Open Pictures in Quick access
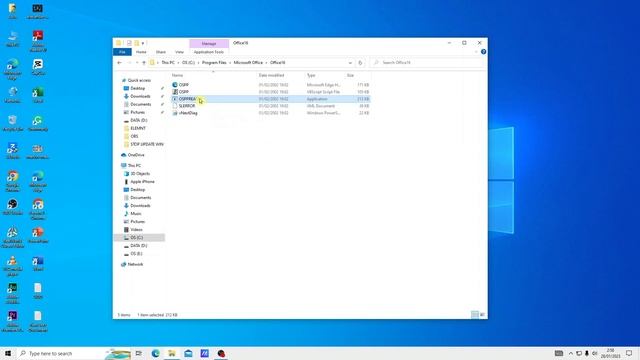This screenshot has width=640, height=360. [x=138, y=112]
